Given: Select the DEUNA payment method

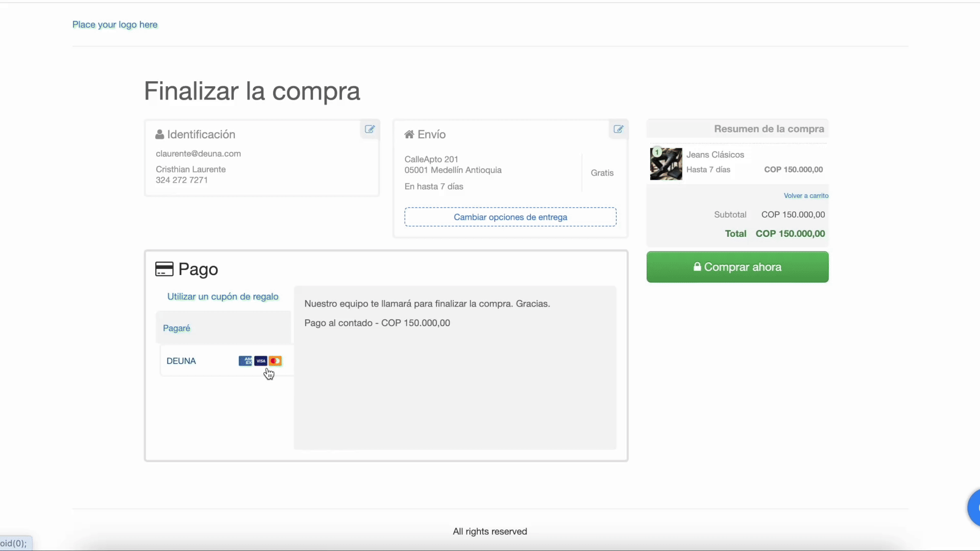Looking at the screenshot, I should tap(181, 361).
